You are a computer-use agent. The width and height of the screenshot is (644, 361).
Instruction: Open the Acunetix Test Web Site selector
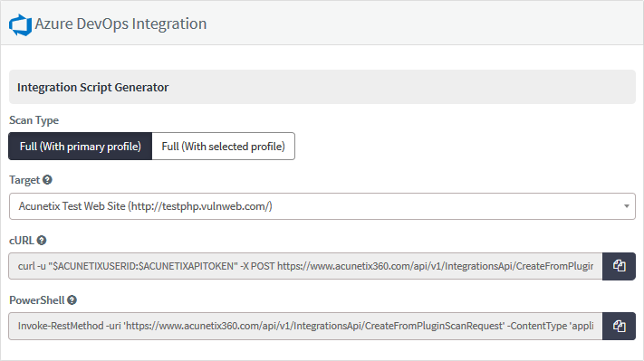[x=322, y=206]
